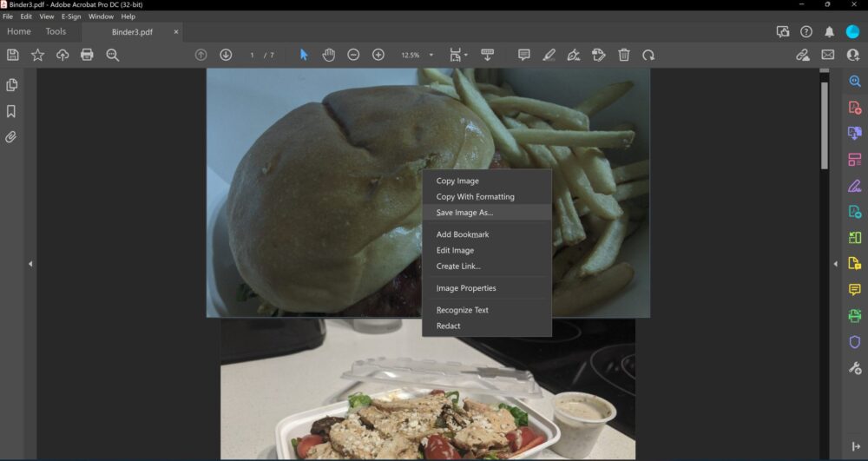Open the fit page options dropdown
Screen dimensions: 868x461
tap(466, 55)
